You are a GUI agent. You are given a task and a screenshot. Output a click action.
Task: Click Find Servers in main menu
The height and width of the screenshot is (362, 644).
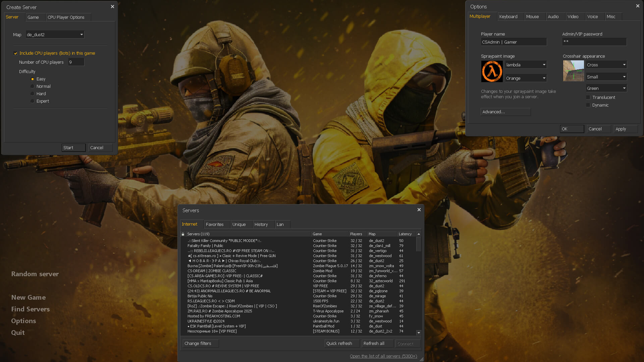31,309
